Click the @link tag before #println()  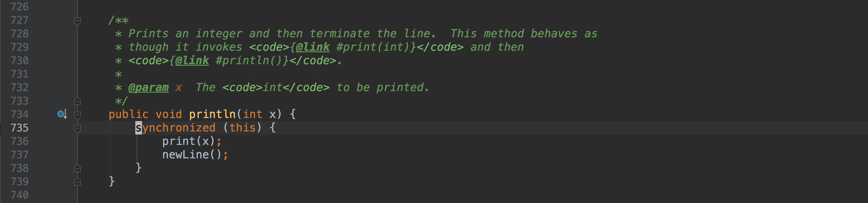192,61
